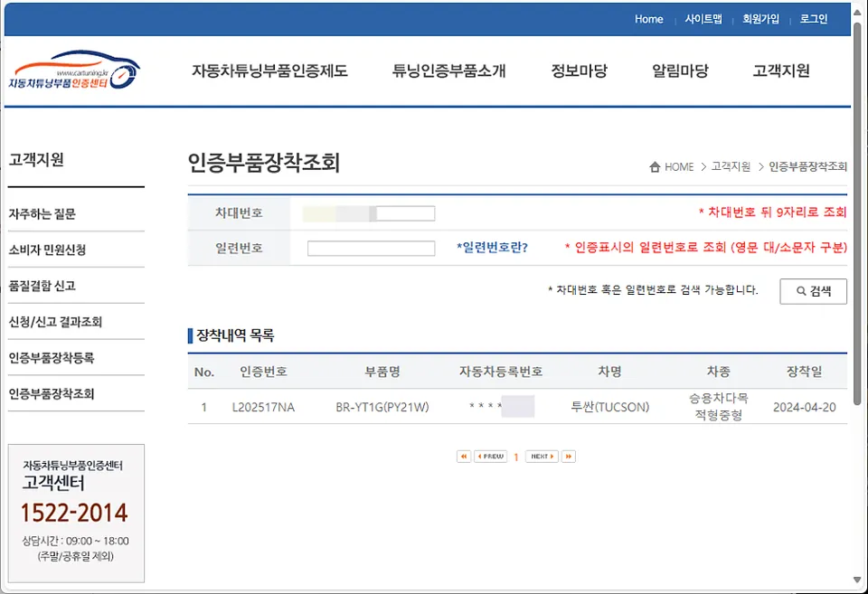Focus the 일련번호 input field

pos(371,249)
